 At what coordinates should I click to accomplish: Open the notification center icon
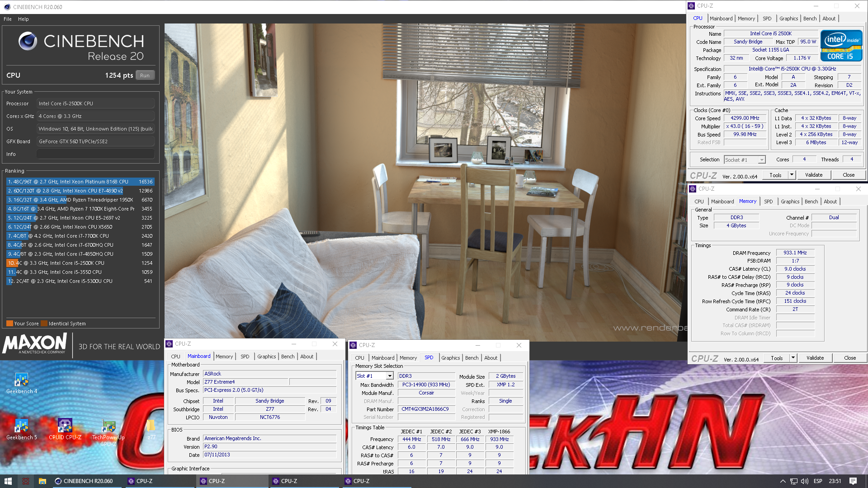tap(853, 481)
